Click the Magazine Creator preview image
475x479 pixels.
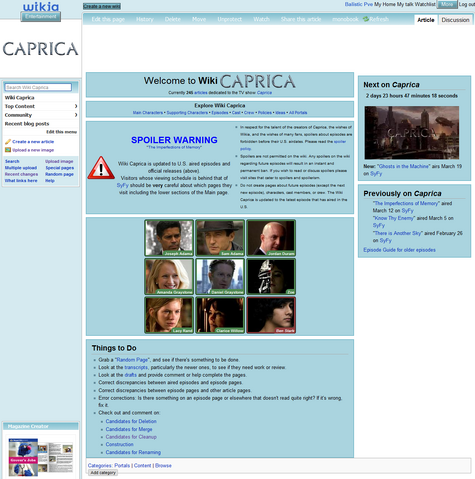click(40, 457)
